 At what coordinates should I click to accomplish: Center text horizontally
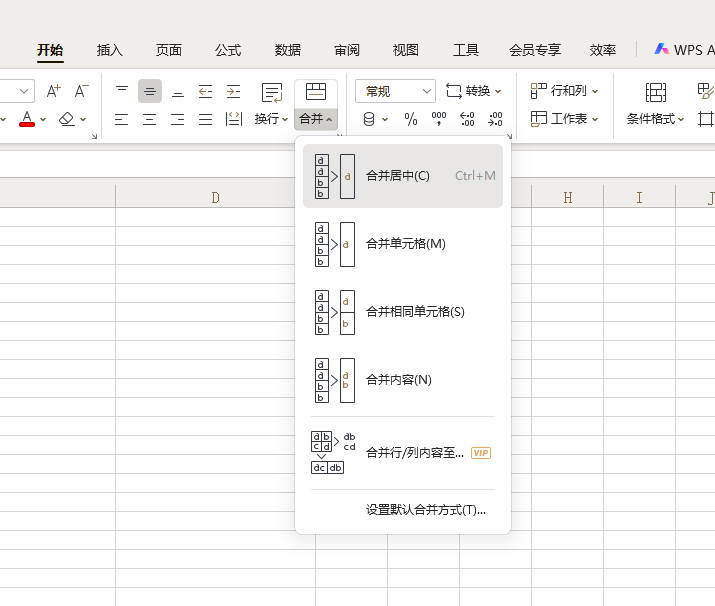point(150,119)
